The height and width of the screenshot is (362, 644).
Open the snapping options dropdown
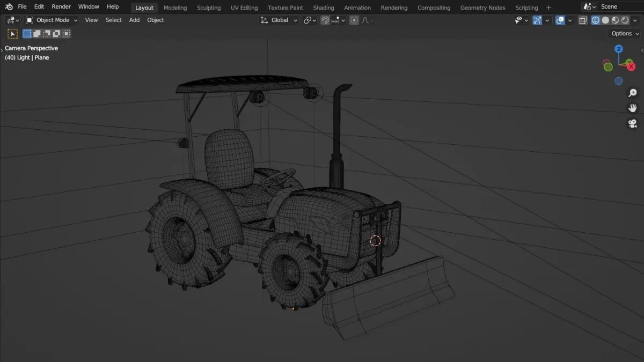pyautogui.click(x=338, y=20)
